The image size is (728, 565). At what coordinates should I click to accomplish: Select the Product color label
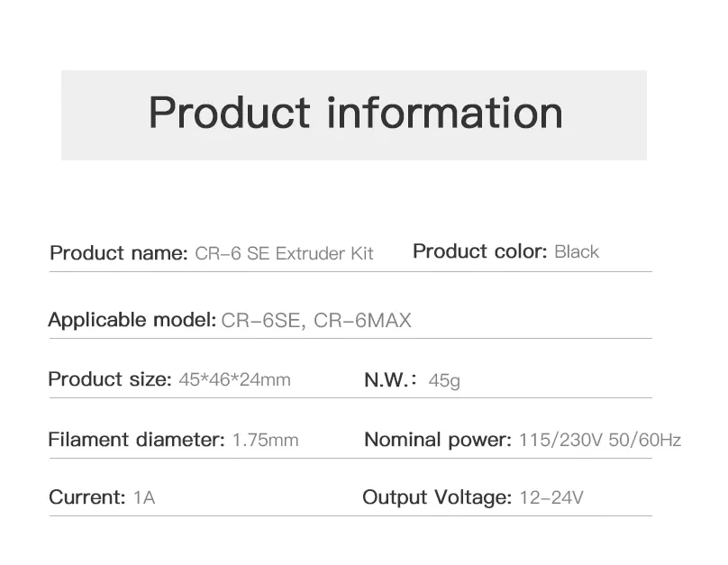tap(480, 251)
